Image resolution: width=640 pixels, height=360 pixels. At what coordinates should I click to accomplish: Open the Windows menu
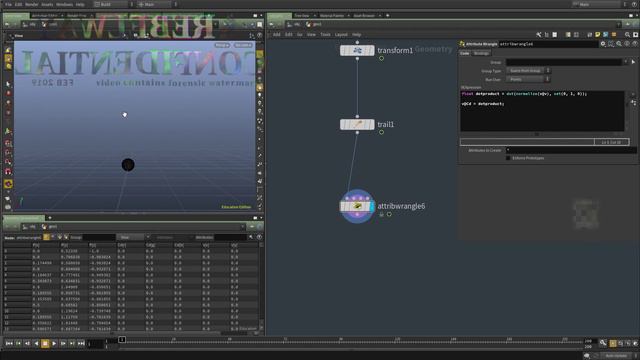click(x=64, y=4)
